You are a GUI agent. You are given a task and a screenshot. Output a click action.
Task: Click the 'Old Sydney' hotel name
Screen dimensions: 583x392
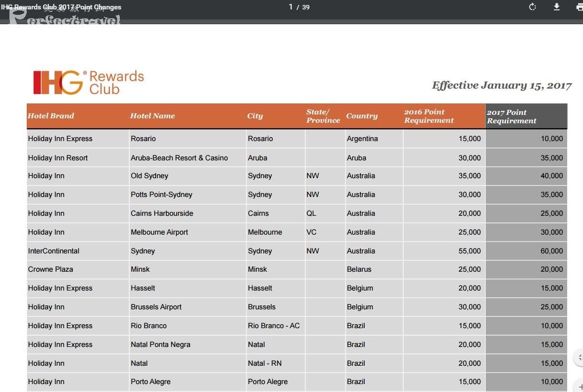tap(149, 176)
